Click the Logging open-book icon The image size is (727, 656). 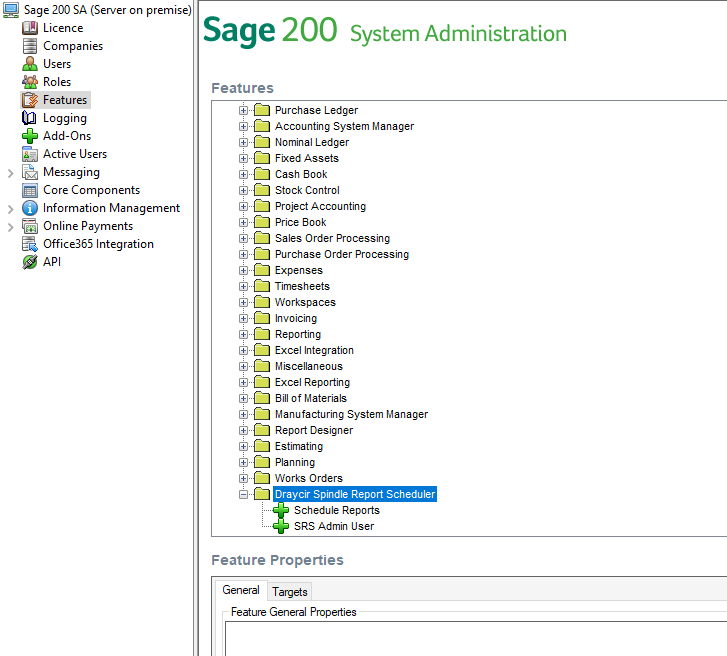[x=29, y=118]
